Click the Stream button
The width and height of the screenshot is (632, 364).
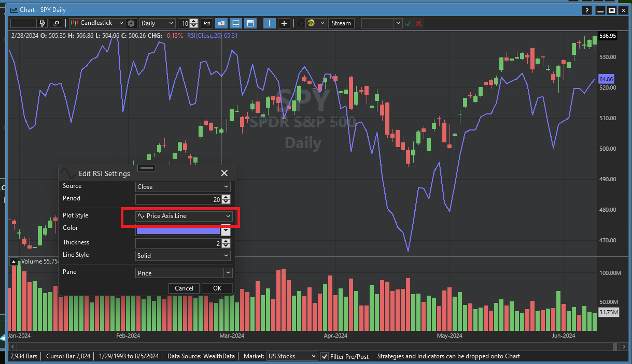[341, 23]
